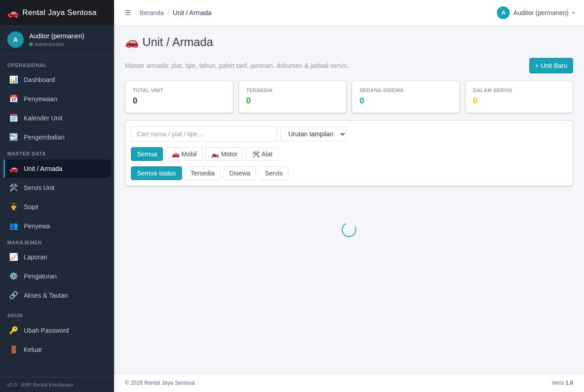Screen dimensions: 584x392
Task: Click the v2.0 ERP Rental Kendaraan footer text
Action: pyautogui.click(x=40, y=385)
